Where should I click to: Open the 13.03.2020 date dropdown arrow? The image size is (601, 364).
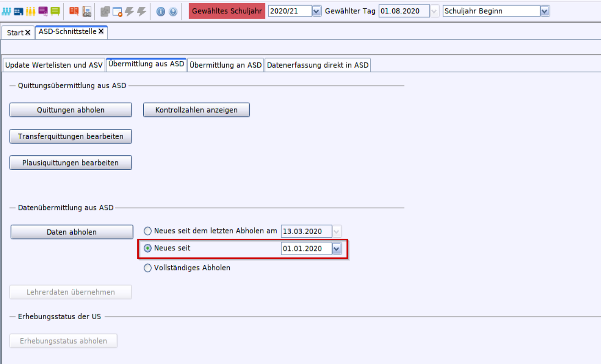pos(337,231)
